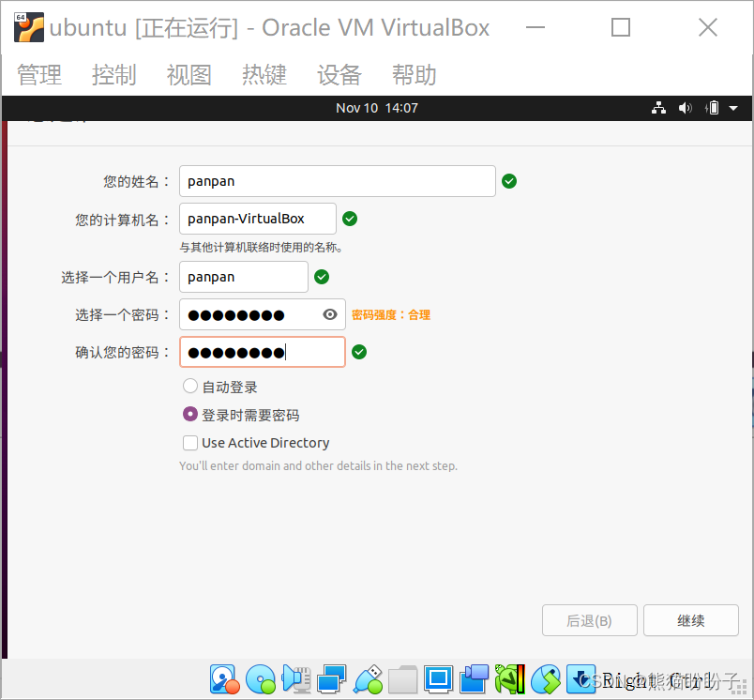Screen dimensions: 754x700
Task: Expand the Ubuntu system menu arrow
Action: coord(733,108)
